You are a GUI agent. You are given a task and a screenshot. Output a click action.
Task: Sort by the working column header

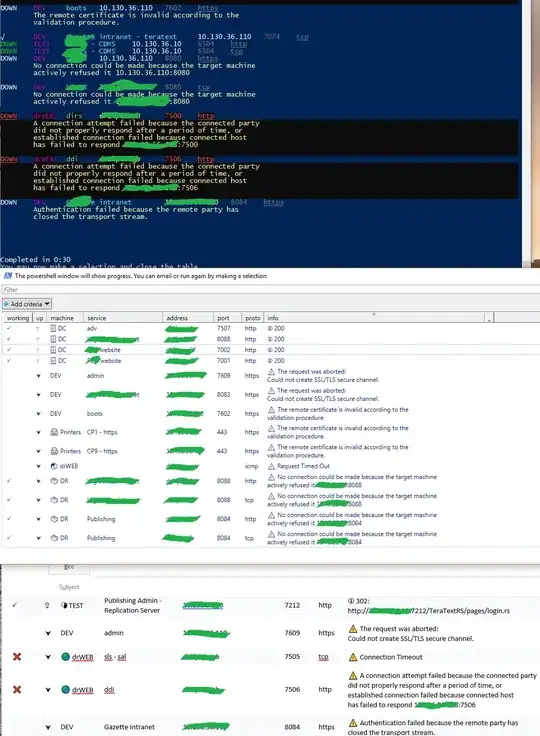click(x=18, y=318)
